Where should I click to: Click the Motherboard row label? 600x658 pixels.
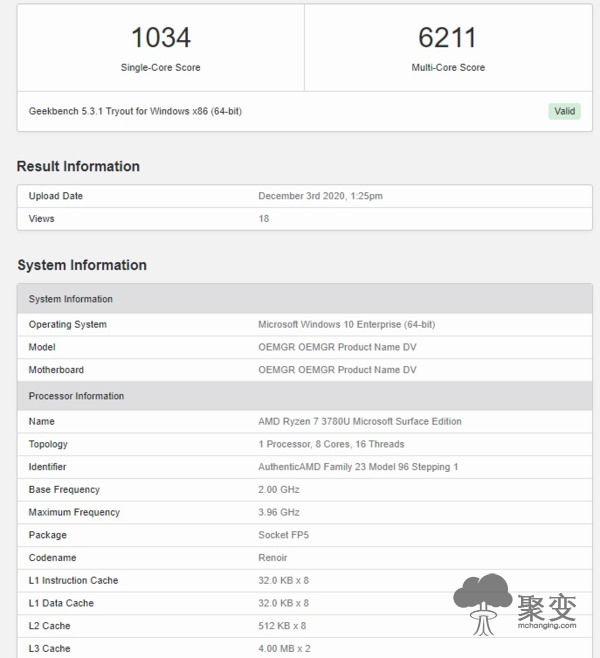coord(56,370)
